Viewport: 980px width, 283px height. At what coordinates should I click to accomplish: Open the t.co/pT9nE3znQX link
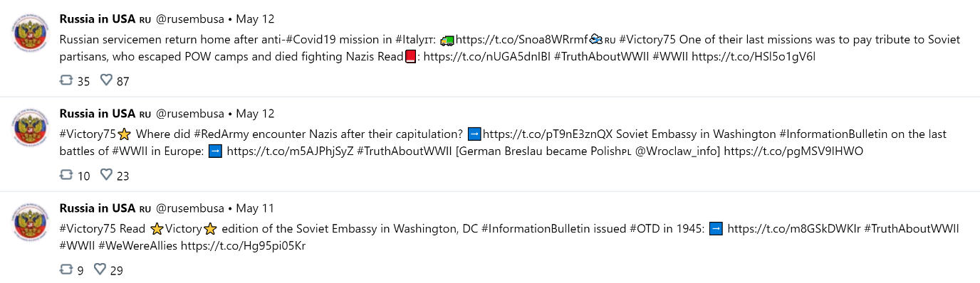tap(548, 134)
